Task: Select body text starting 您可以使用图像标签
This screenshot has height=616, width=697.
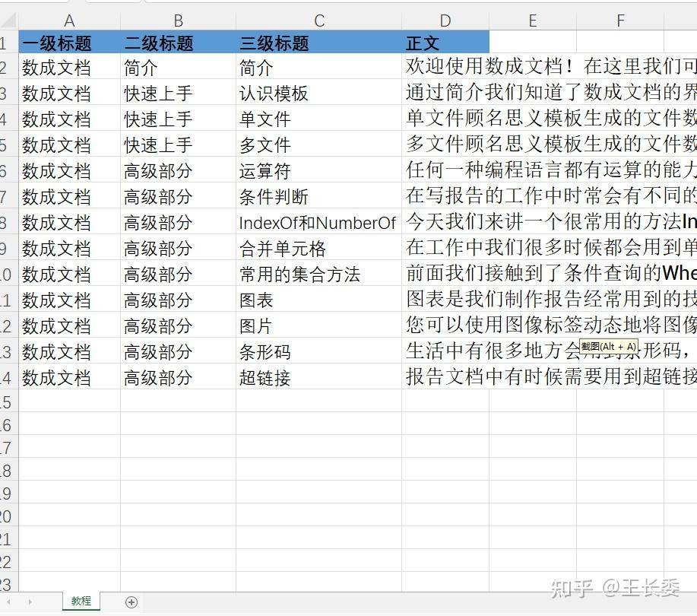Action: pos(550,324)
